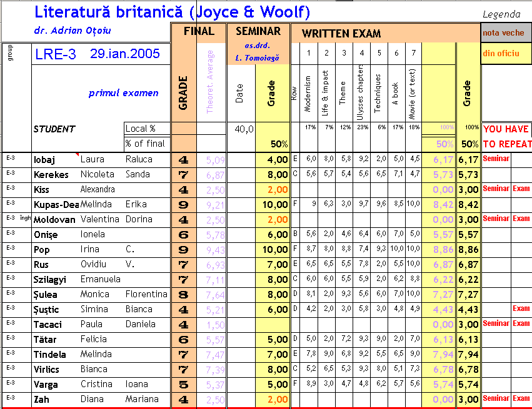Select the 'Theme' column header
This screenshot has height=409, width=532.
pyautogui.click(x=343, y=93)
